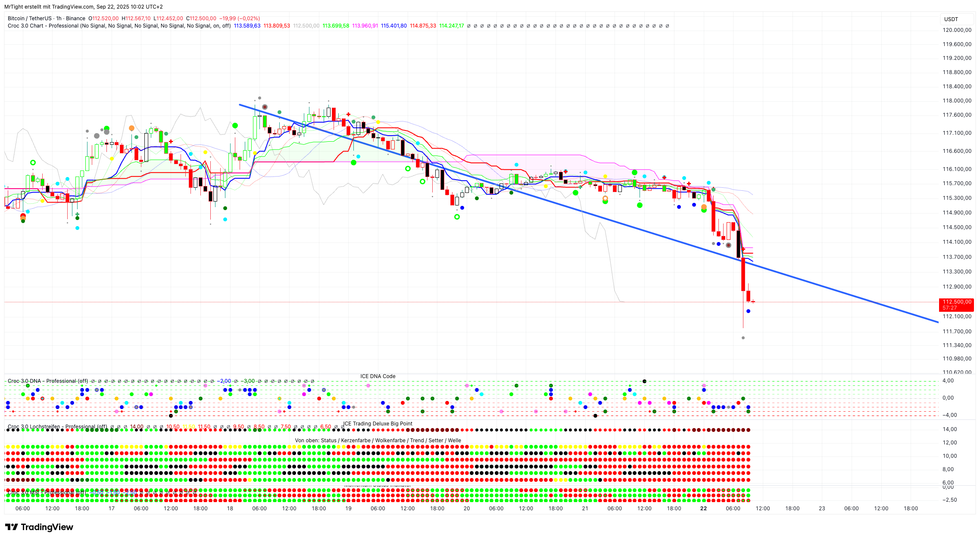Select the Croc 3.0 Chart - Professional legend
This screenshot has height=540, width=980.
tap(43, 26)
